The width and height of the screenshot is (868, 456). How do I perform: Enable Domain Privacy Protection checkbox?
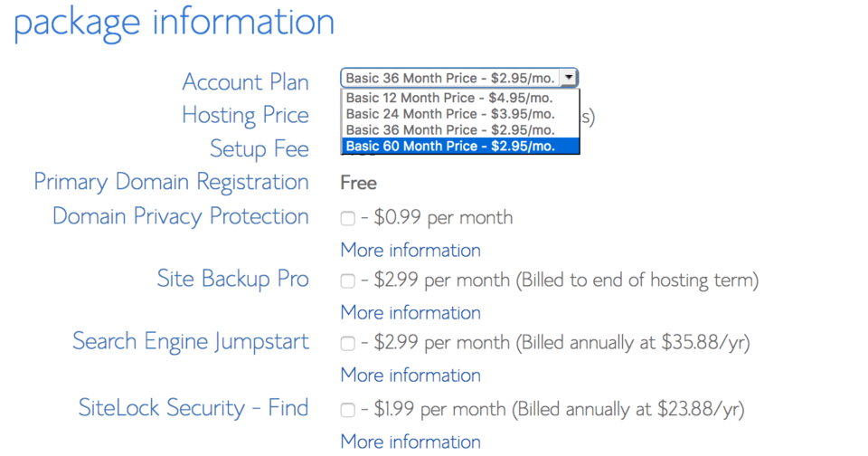[x=348, y=218]
